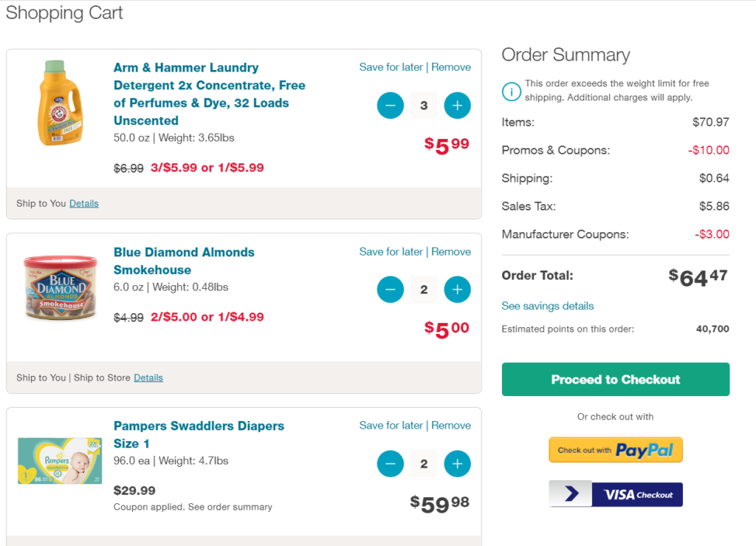
Task: Remove Arm & Hammer detergent from cart
Action: 451,67
